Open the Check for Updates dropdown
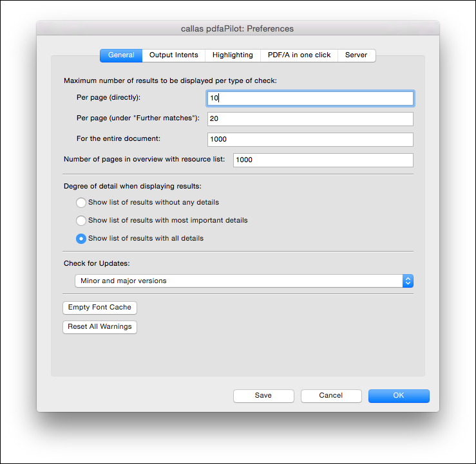Image resolution: width=476 pixels, height=464 pixels. coord(244,281)
